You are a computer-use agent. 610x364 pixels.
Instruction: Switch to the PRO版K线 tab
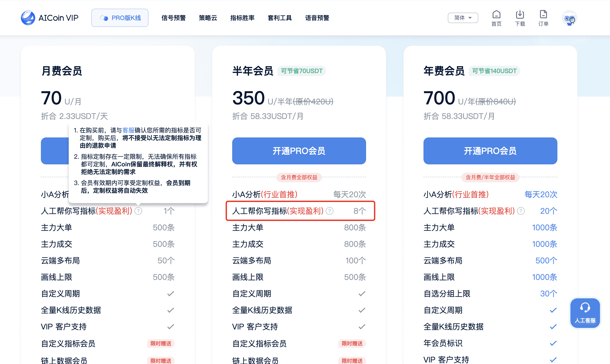click(120, 18)
